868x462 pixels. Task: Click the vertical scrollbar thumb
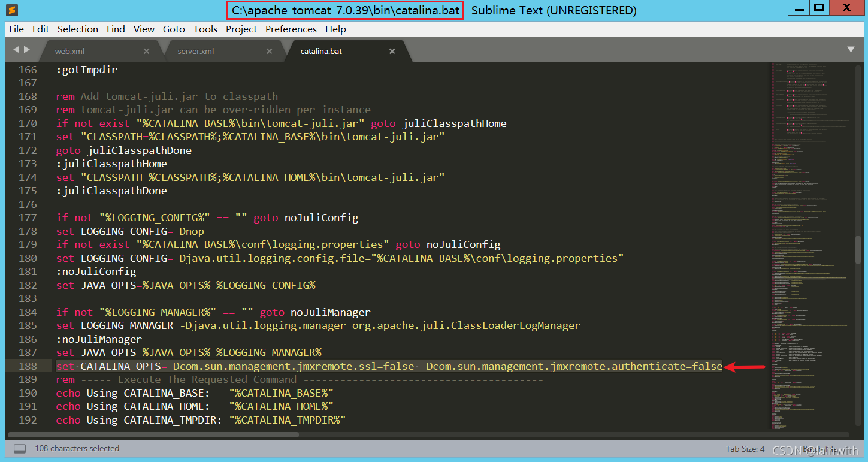tap(858, 249)
